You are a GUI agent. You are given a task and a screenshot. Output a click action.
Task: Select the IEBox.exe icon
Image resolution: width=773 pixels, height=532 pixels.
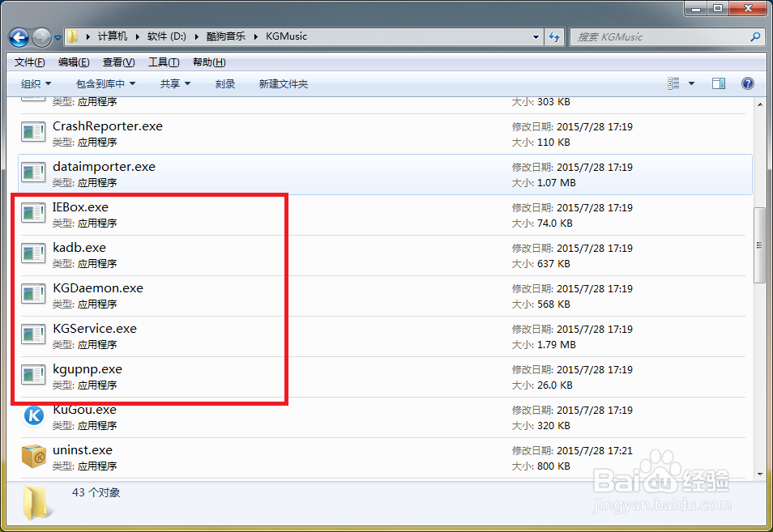point(33,213)
